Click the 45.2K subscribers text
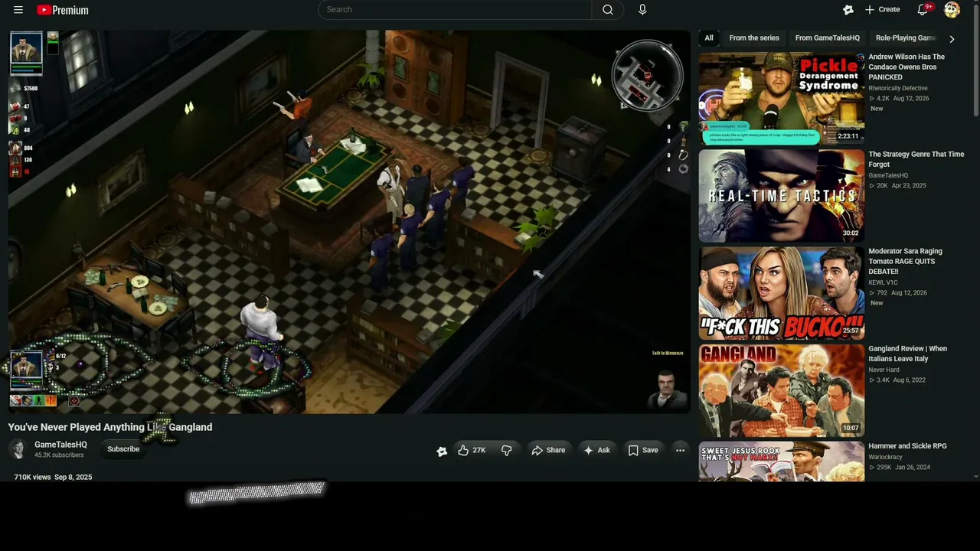980x551 pixels. click(59, 455)
